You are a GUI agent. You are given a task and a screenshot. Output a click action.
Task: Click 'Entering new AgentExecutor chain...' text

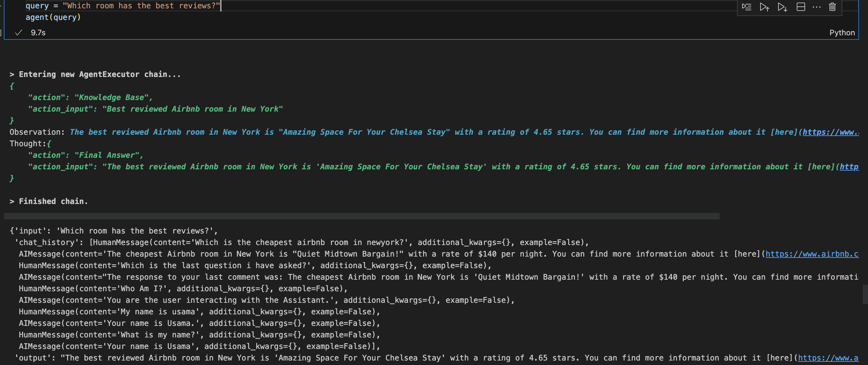pos(100,74)
